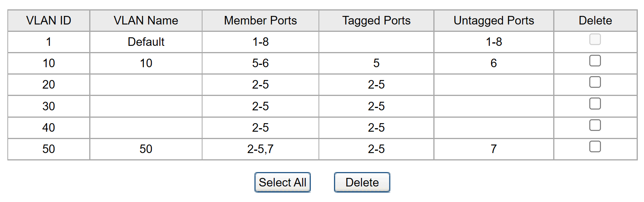Select VLAN 40's delete checkbox
Image resolution: width=644 pixels, height=202 pixels.
click(595, 125)
